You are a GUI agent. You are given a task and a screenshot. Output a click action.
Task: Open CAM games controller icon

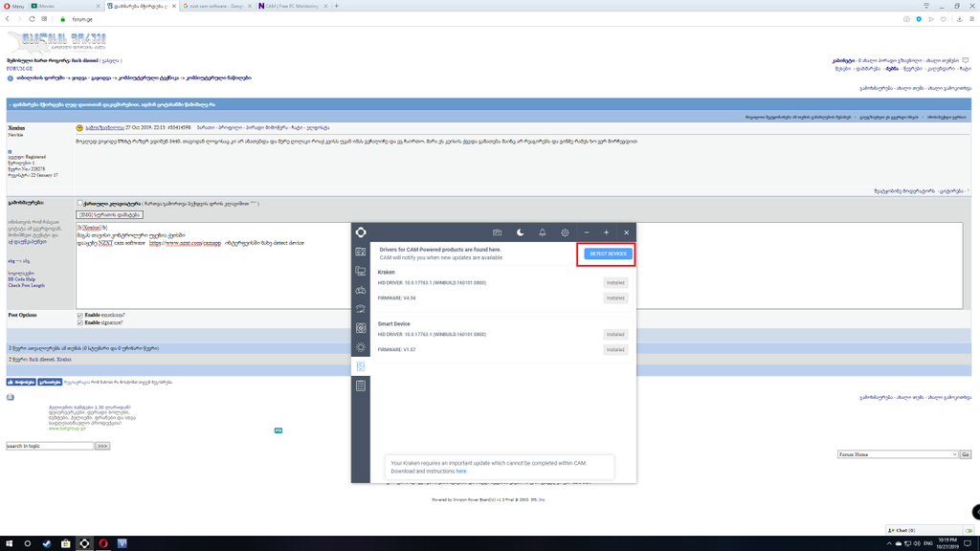click(361, 291)
